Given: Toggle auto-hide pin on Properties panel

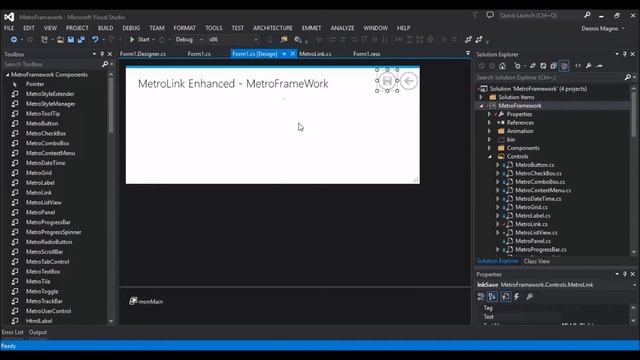Looking at the screenshot, I should 624,274.
